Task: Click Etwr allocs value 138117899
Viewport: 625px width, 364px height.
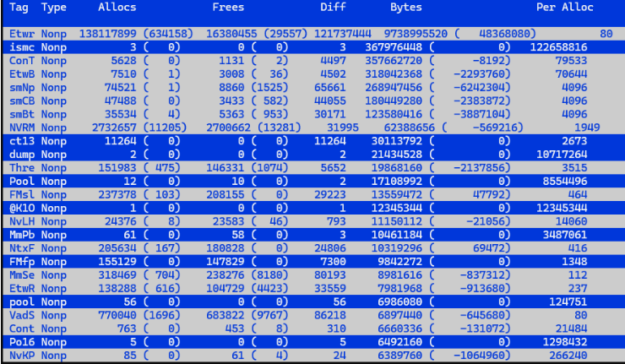Action: (107, 34)
